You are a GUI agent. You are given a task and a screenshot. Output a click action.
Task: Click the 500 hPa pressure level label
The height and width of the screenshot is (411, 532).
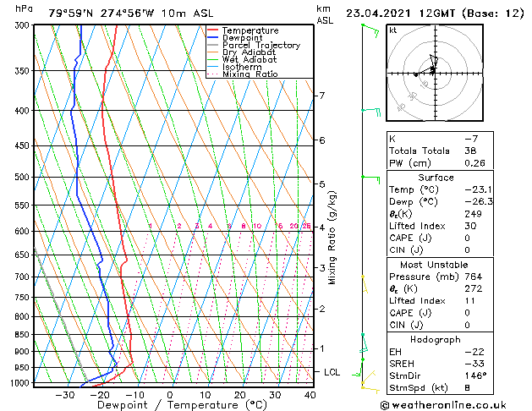click(21, 178)
